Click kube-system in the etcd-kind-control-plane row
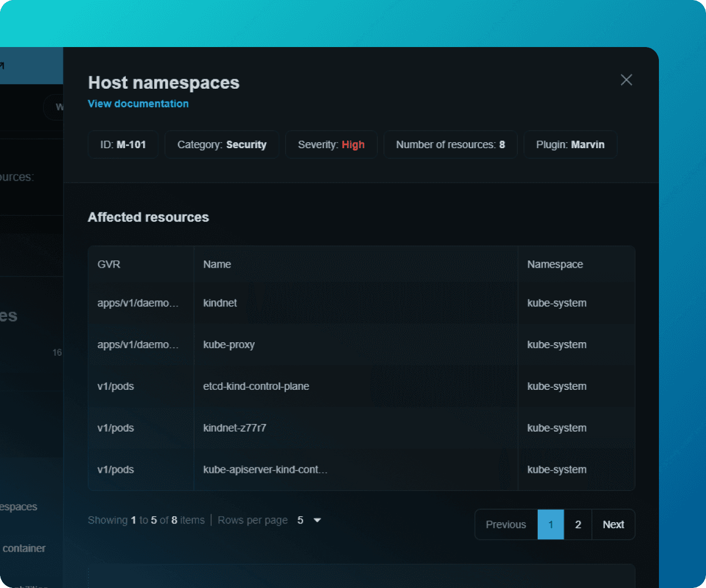Screen dimensions: 706x588 [557, 386]
